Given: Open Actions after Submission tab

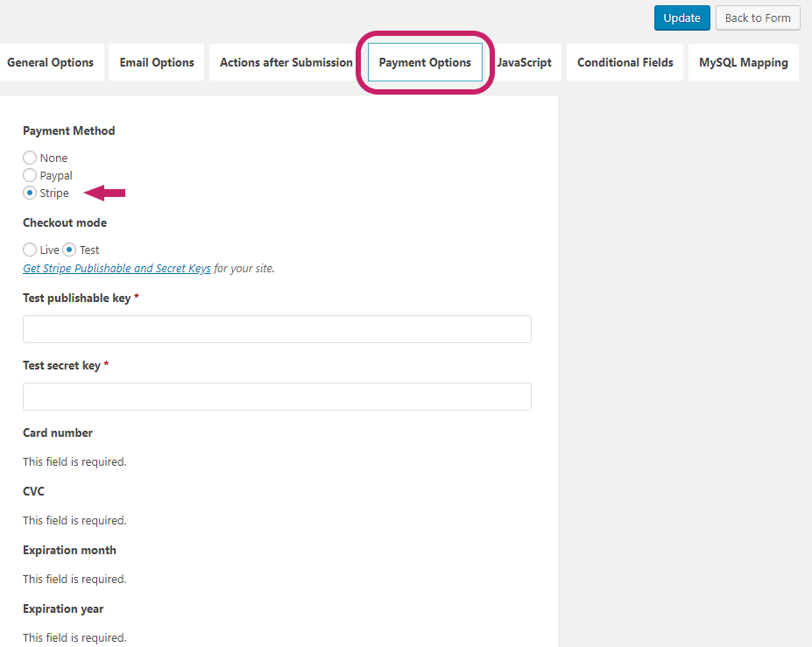Looking at the screenshot, I should pyautogui.click(x=286, y=62).
